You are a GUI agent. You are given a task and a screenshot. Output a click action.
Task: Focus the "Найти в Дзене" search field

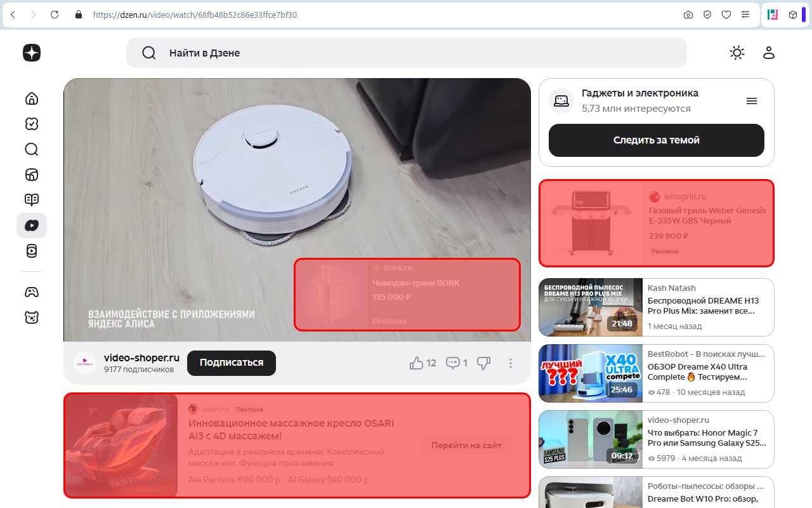tap(407, 53)
